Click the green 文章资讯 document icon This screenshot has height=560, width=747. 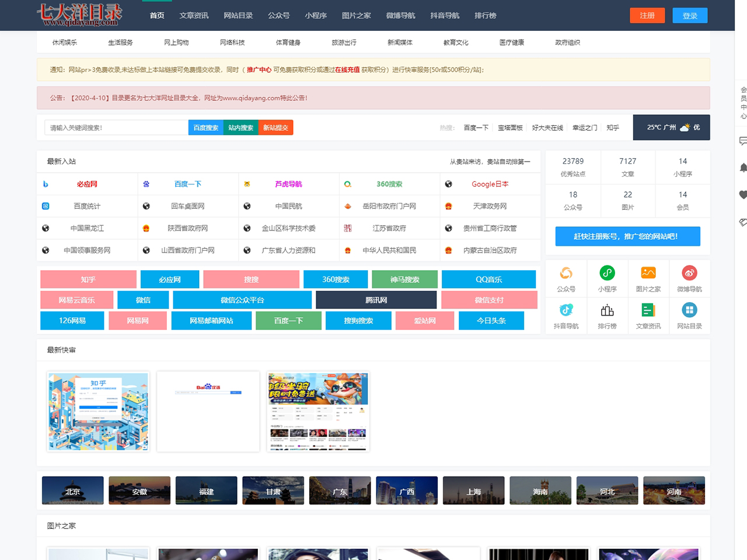pos(648,310)
